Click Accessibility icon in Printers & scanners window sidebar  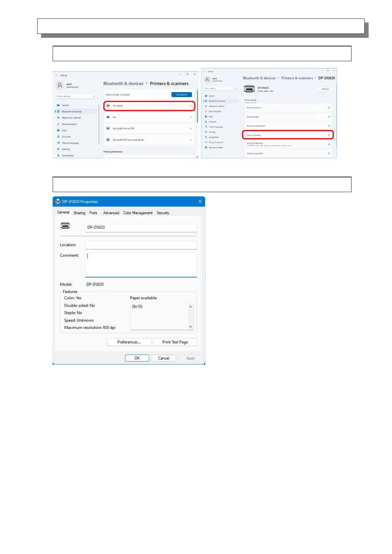(58, 155)
